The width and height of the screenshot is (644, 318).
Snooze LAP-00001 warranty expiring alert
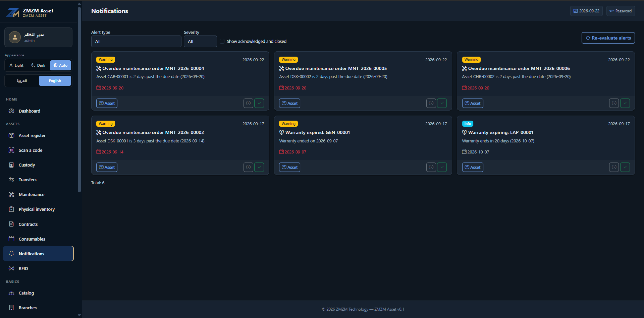(614, 167)
